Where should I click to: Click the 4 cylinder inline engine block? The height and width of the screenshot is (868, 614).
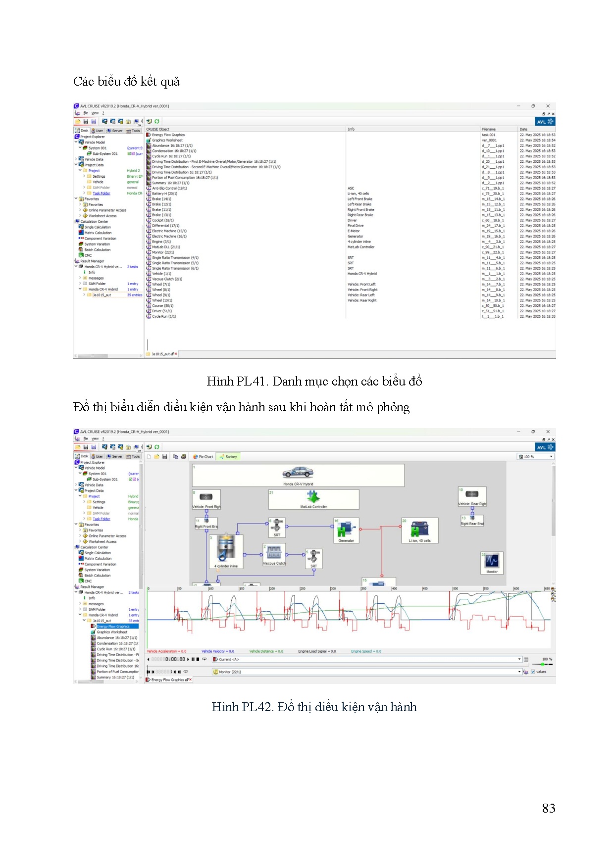[226, 551]
